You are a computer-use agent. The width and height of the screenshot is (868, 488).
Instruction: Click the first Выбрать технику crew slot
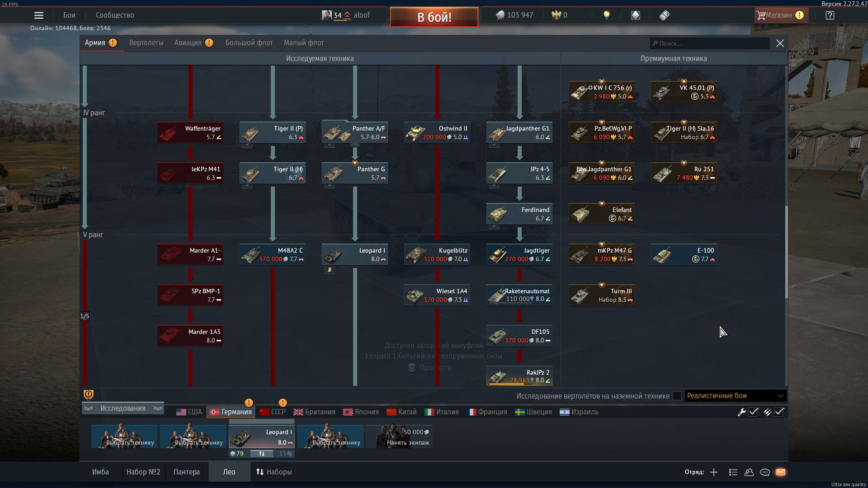[124, 436]
